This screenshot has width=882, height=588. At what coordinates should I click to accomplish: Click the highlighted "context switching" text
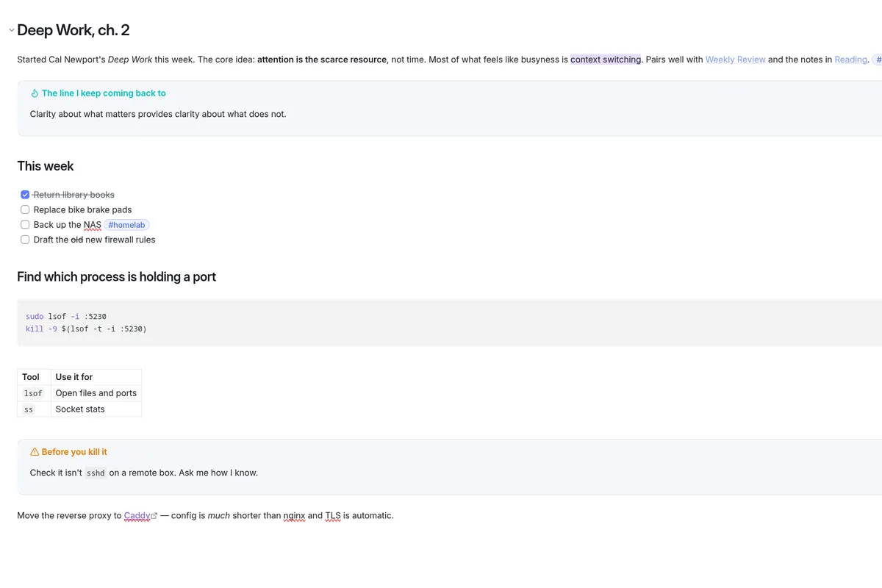pos(606,60)
